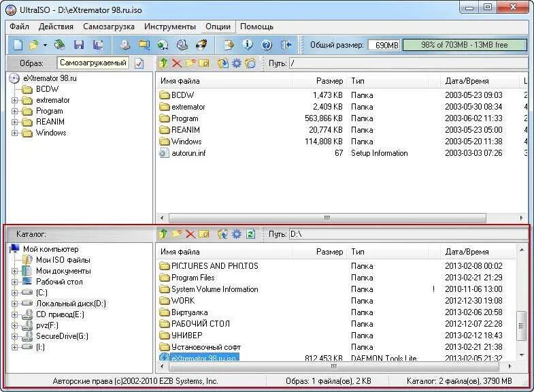Click the Burn CD/DVD image icon
534x392 pixels.
click(x=201, y=45)
